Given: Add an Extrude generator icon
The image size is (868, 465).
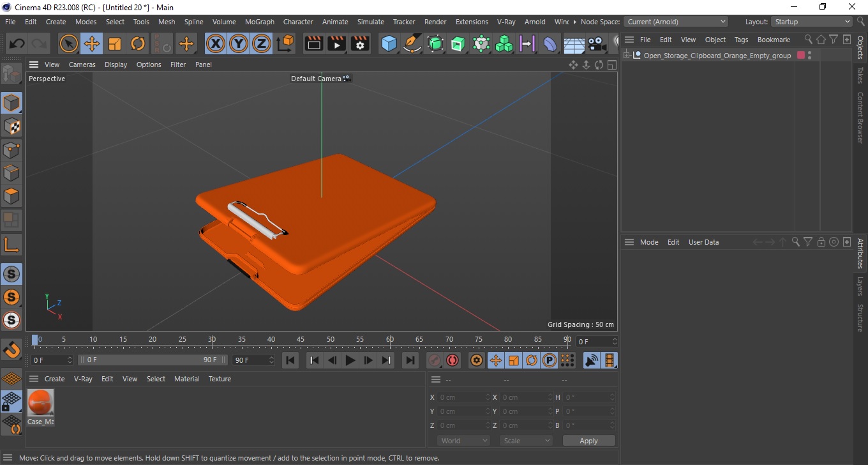Looking at the screenshot, I should pos(458,43).
